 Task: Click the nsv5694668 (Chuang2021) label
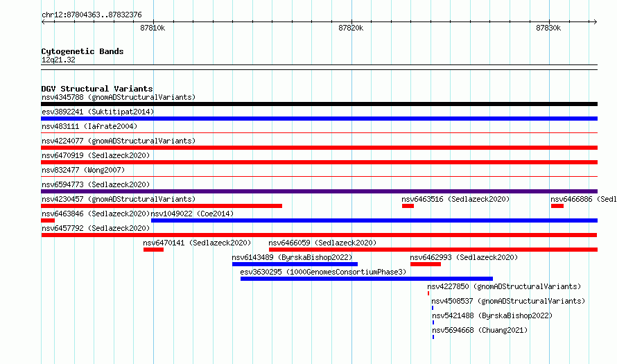coord(480,330)
